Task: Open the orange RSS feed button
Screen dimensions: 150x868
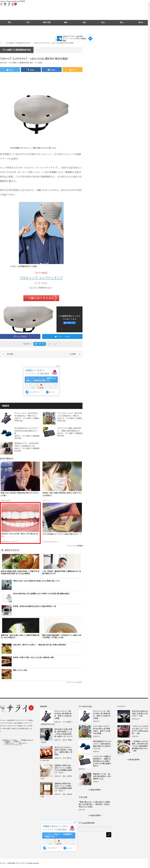Action: [x=72, y=70]
